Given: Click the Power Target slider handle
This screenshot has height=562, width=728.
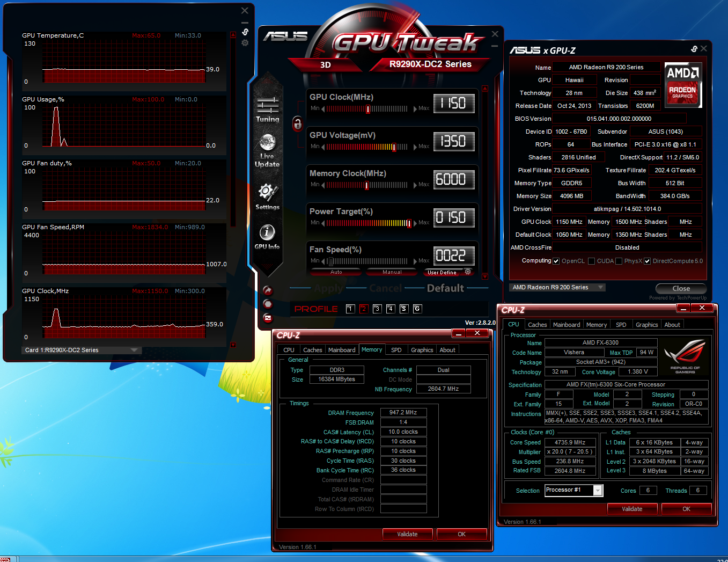Looking at the screenshot, I should pyautogui.click(x=409, y=223).
